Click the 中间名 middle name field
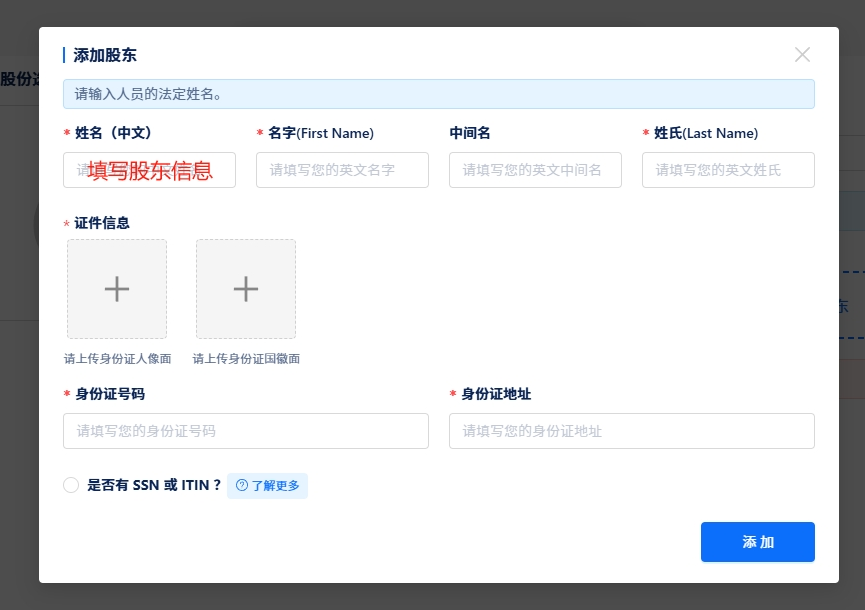This screenshot has height=610, width=865. coord(535,170)
